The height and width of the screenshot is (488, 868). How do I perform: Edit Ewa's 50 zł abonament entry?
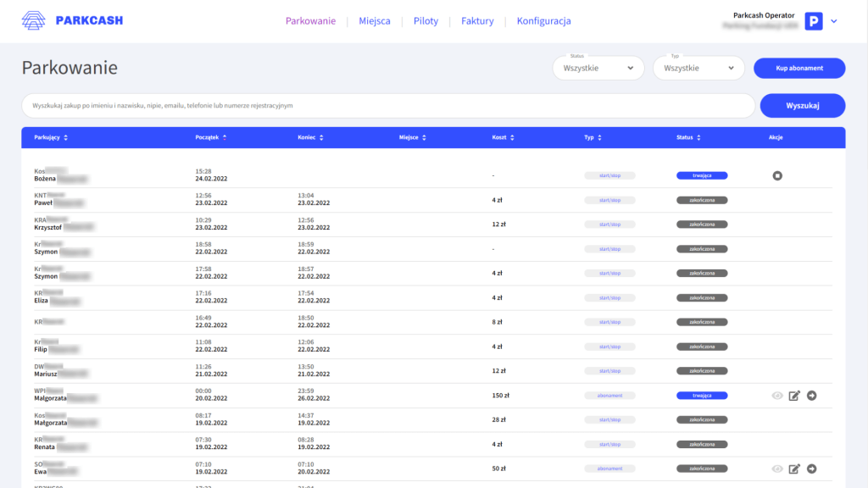coord(794,469)
